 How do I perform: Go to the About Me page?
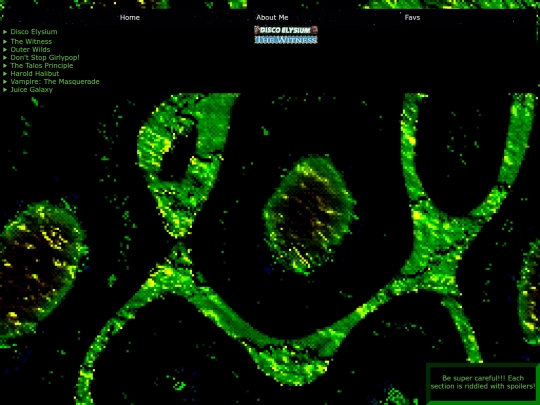click(272, 18)
